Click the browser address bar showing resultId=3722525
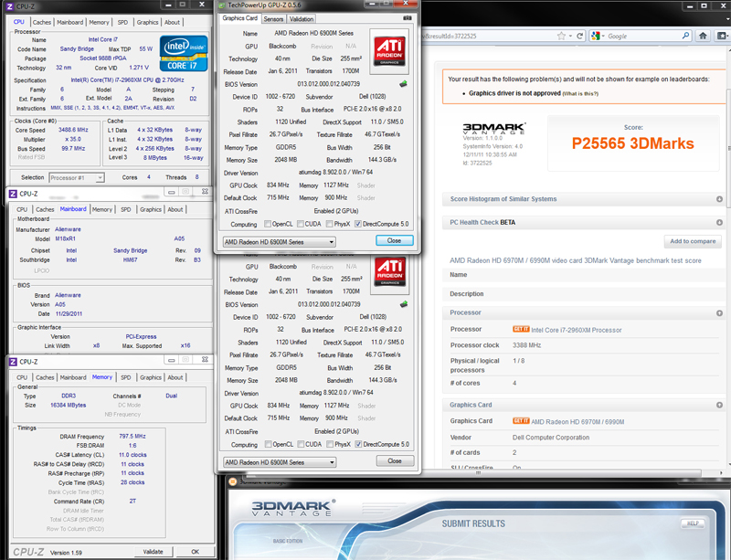Screen dimensions: 731x560 (x=488, y=36)
